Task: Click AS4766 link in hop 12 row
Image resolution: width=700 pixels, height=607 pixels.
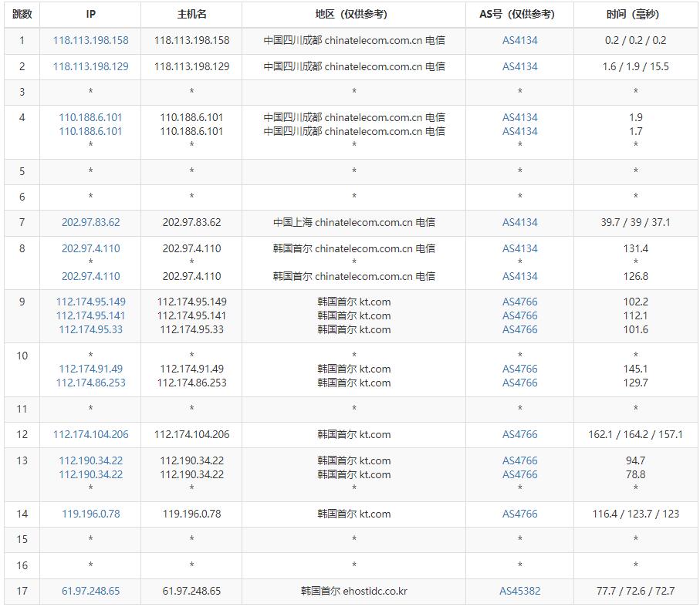Action: coord(519,434)
